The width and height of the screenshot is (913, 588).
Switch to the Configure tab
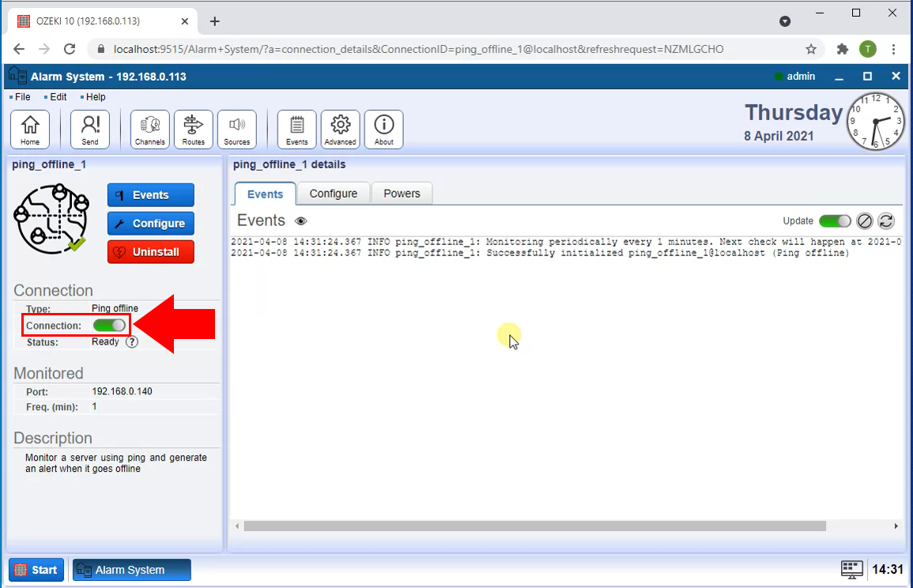point(333,194)
